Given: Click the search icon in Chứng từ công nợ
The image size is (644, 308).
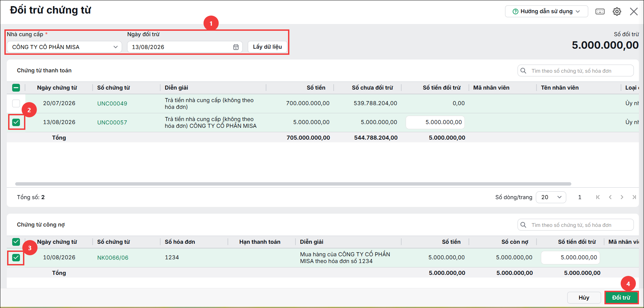Looking at the screenshot, I should 523,225.
